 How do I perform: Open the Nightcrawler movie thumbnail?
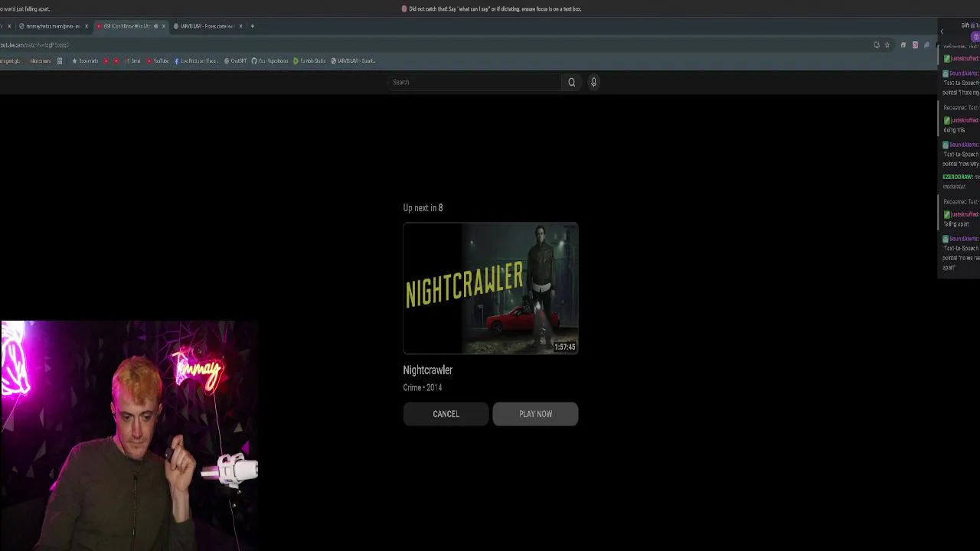click(491, 289)
